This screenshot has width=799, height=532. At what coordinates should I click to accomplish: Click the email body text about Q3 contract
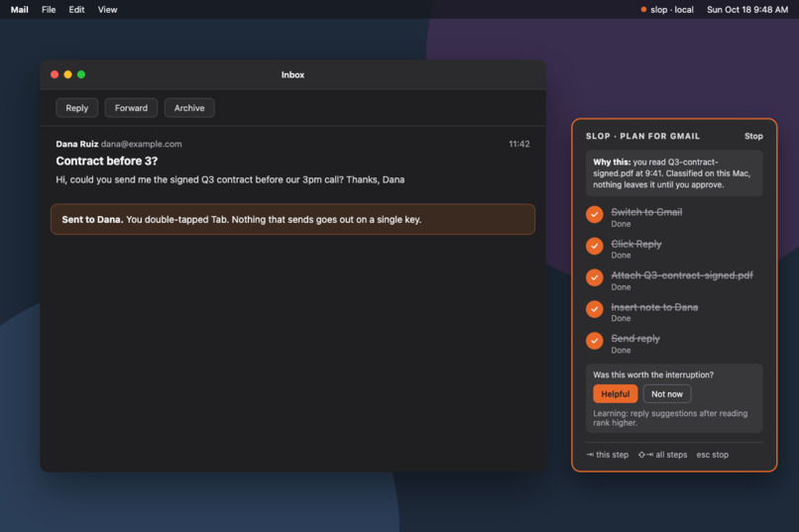click(230, 179)
